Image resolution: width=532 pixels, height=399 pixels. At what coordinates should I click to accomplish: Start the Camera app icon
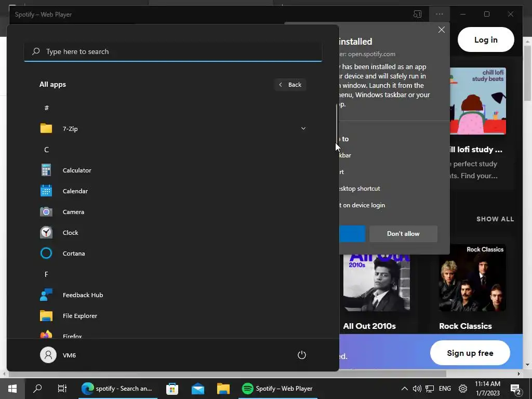click(x=46, y=212)
